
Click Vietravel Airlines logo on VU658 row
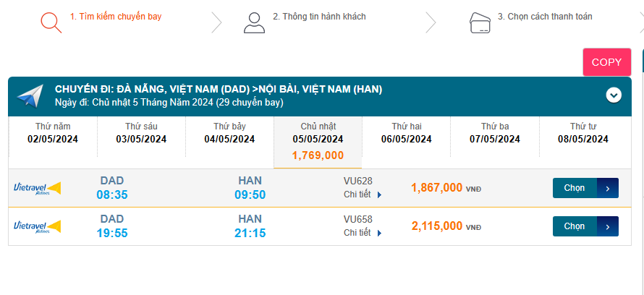coord(37,226)
